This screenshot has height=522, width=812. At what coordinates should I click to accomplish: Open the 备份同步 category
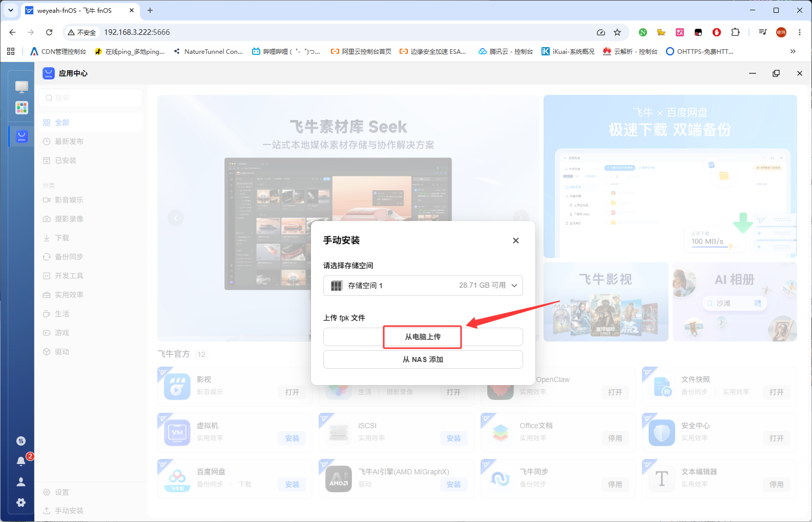pos(91,257)
